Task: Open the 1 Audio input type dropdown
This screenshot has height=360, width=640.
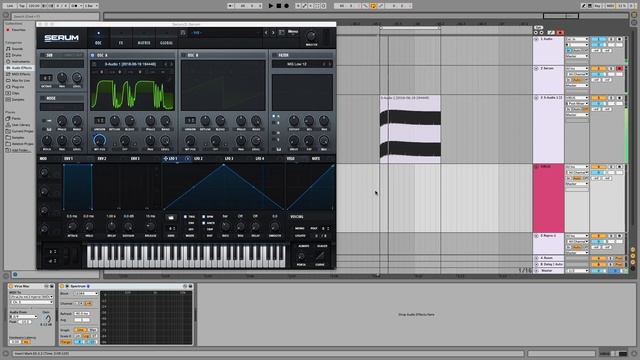Action: tap(577, 39)
